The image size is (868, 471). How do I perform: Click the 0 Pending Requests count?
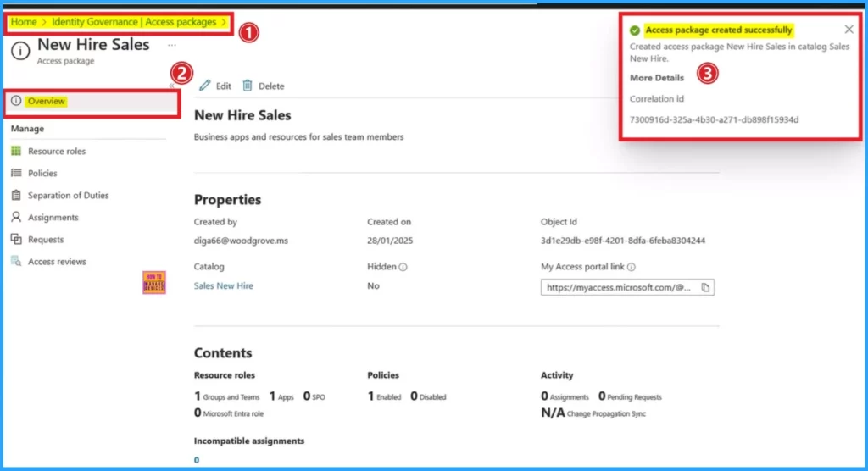[x=630, y=396]
